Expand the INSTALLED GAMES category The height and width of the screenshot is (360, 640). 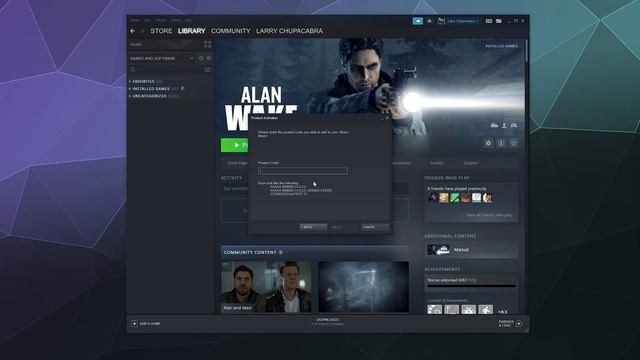151,89
